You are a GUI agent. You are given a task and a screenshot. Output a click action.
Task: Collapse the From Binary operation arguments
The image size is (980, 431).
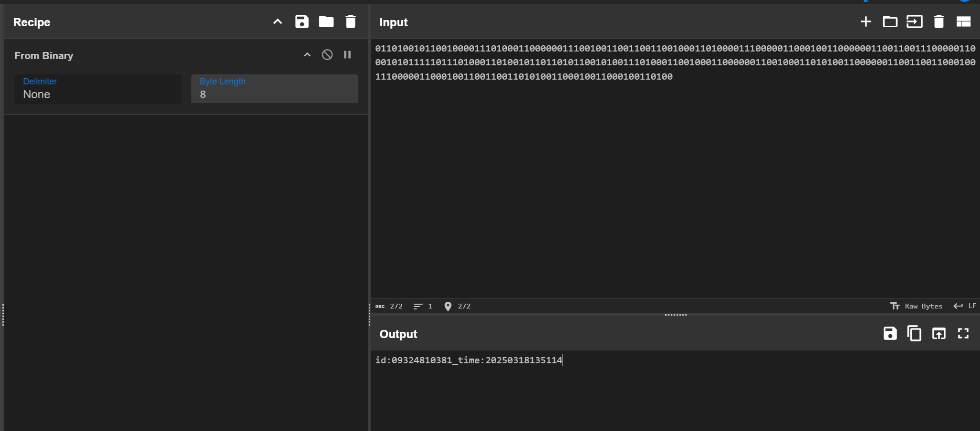tap(307, 55)
